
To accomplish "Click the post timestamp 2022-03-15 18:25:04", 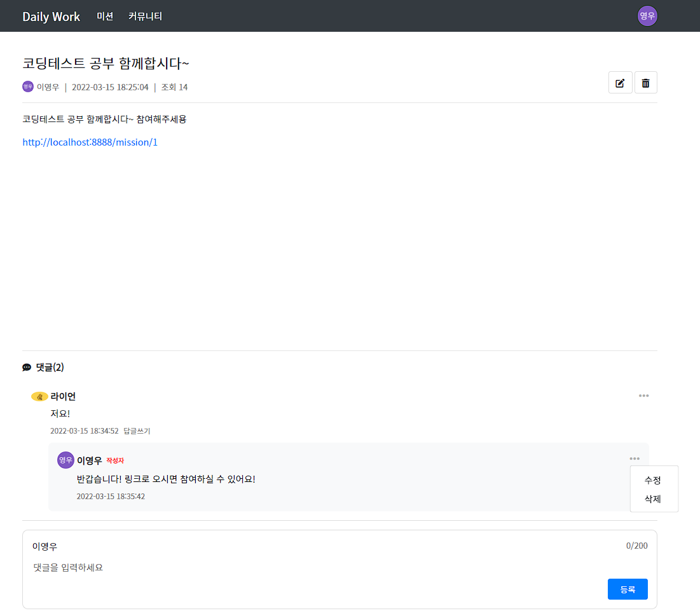I will (110, 87).
